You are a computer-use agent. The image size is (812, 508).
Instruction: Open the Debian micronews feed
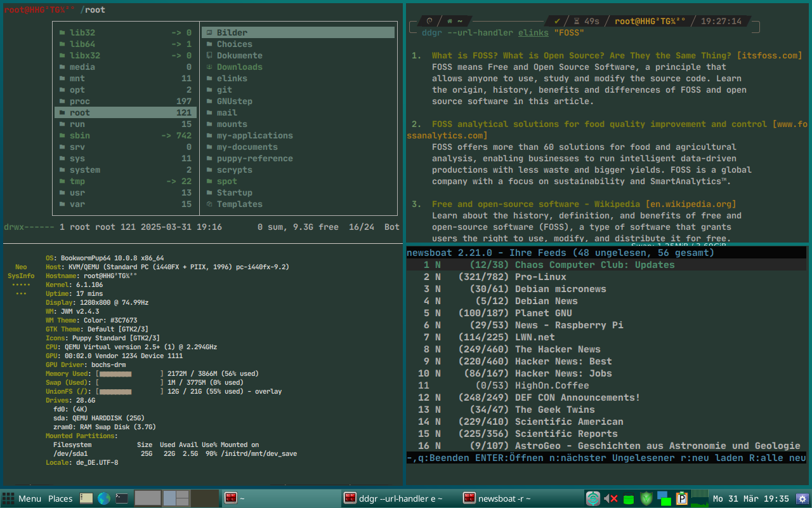coord(606,289)
